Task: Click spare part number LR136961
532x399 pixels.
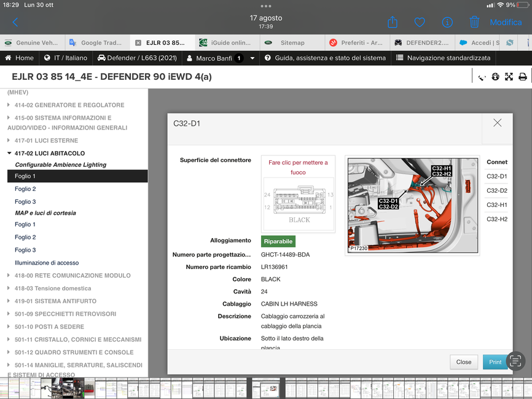Action: (x=274, y=267)
